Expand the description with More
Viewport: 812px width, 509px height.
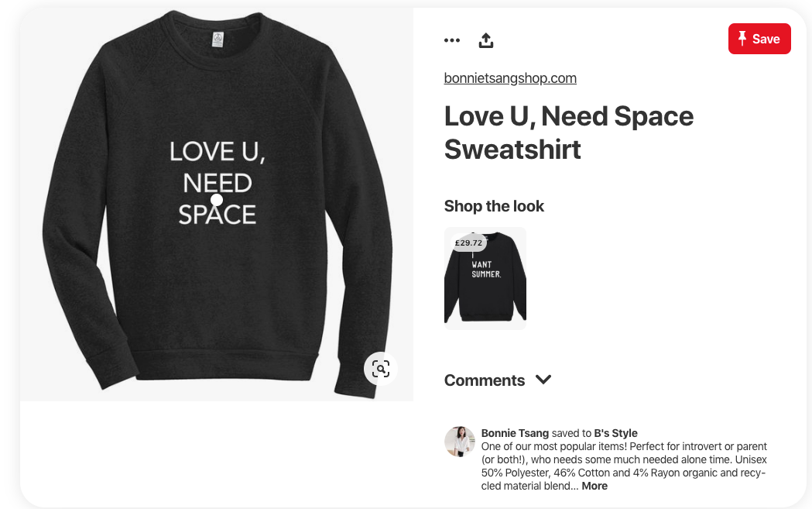(x=594, y=487)
